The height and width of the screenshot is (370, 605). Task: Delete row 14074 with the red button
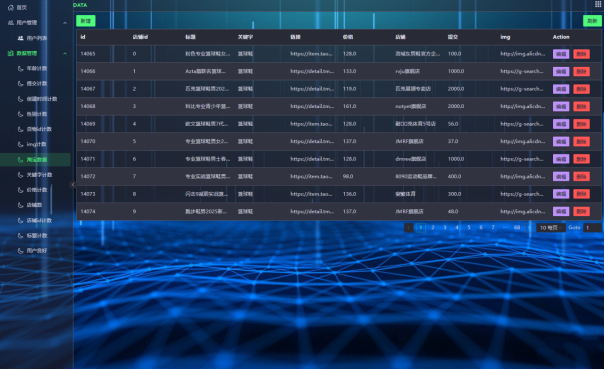click(x=581, y=211)
